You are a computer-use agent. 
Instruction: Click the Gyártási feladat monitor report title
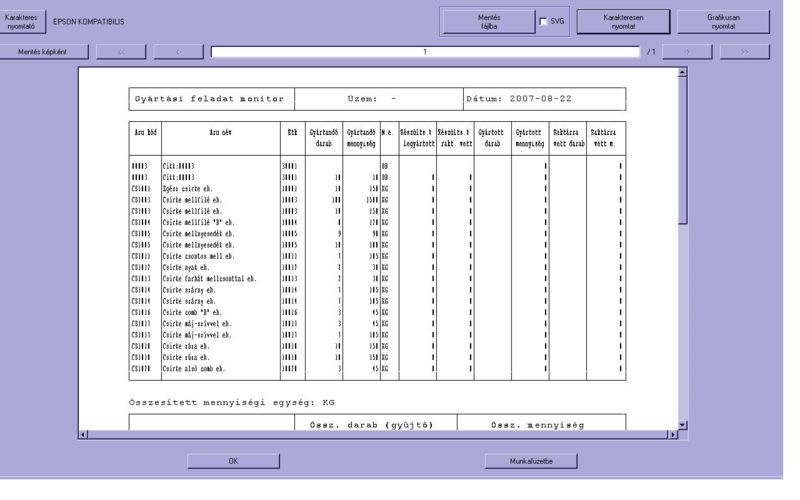[x=210, y=99]
